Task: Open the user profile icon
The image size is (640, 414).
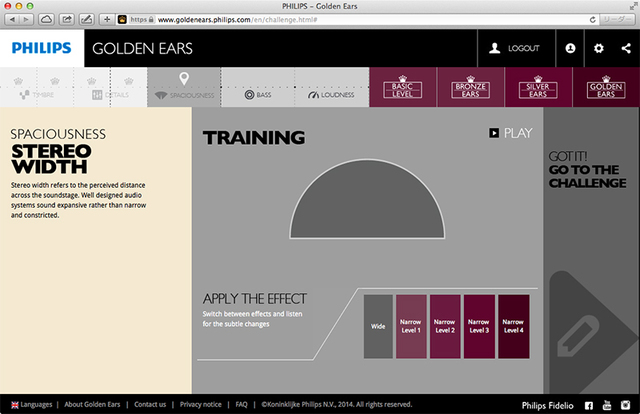Action: (570, 48)
